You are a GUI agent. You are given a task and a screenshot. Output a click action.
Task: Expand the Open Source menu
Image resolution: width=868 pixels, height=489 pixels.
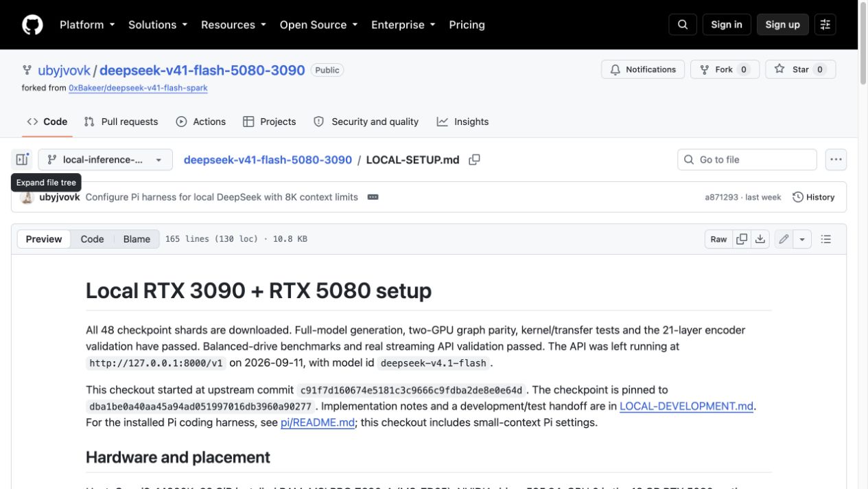(318, 25)
